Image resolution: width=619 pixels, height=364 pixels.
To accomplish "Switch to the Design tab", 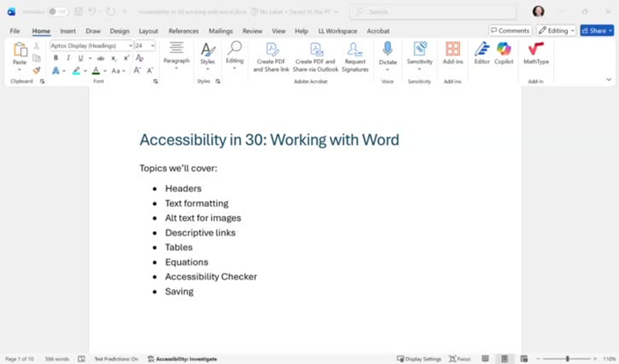I will pos(120,31).
